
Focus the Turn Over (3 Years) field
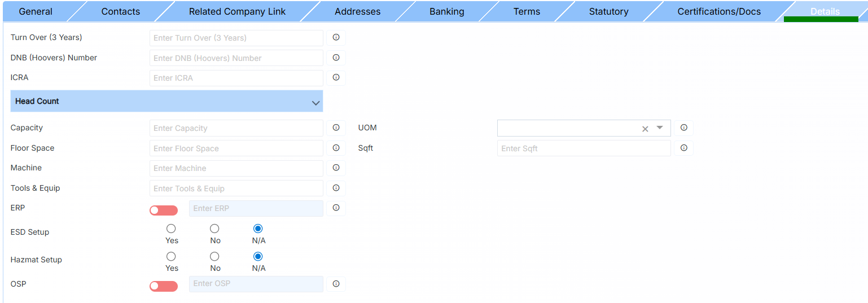(236, 38)
